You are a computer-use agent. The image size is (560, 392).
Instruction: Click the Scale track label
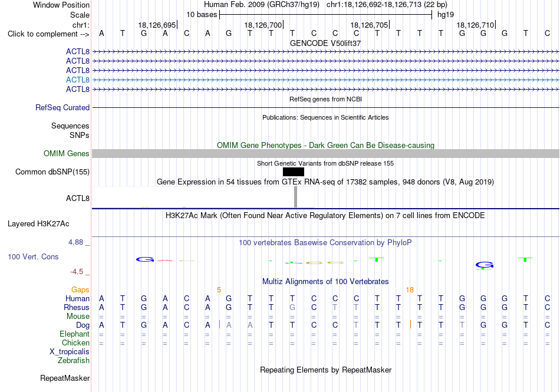click(x=80, y=15)
